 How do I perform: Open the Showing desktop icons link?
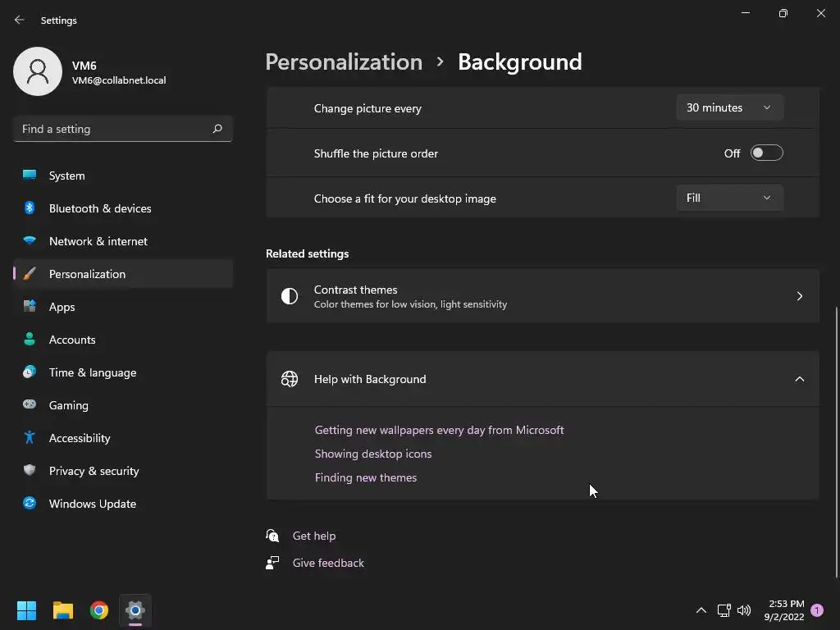(373, 454)
